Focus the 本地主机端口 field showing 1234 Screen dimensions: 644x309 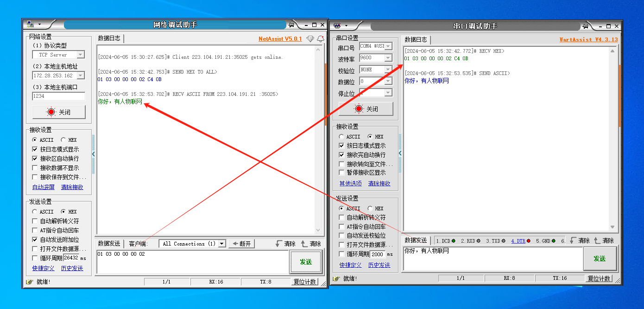(59, 96)
